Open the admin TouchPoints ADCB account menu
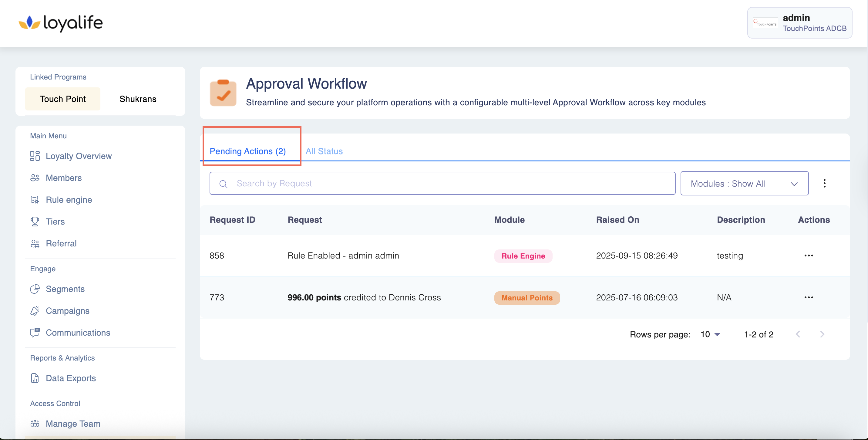This screenshot has width=868, height=440. [x=799, y=23]
